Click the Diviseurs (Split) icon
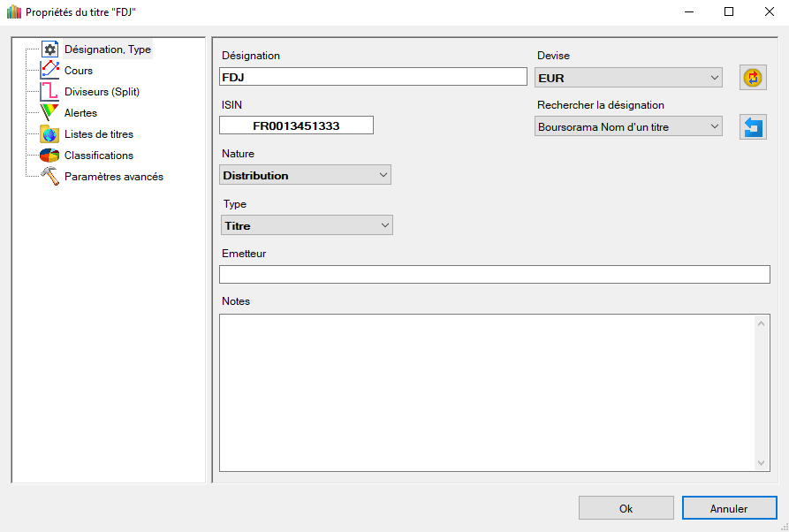 pos(49,92)
